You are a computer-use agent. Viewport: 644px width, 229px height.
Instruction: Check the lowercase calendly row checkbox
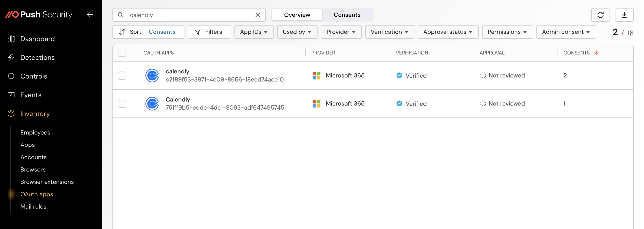click(x=122, y=75)
